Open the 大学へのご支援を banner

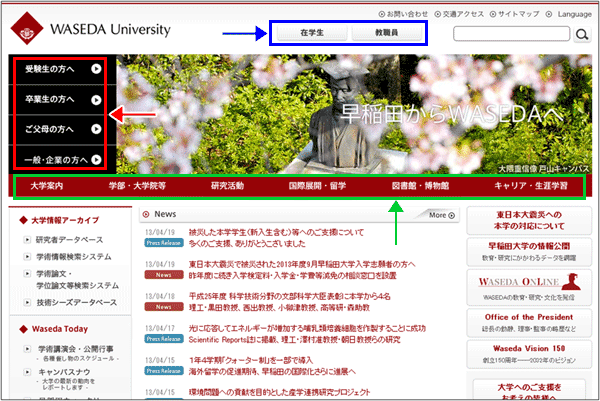(x=529, y=389)
